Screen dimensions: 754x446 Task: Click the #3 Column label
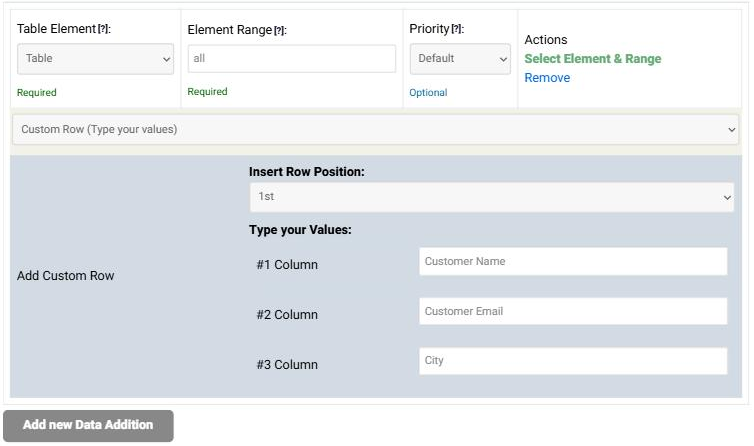point(287,365)
